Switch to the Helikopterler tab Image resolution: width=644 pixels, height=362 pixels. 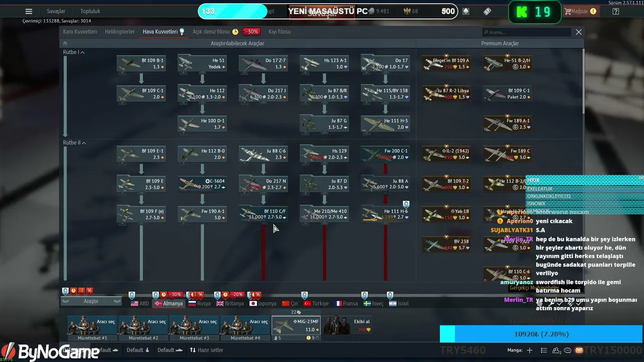click(x=120, y=32)
